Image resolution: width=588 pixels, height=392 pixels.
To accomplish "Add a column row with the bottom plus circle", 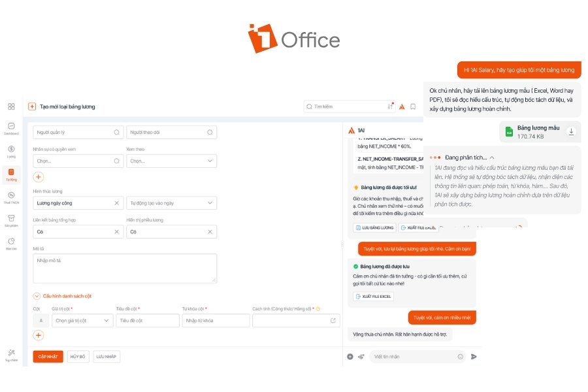I will point(39,335).
